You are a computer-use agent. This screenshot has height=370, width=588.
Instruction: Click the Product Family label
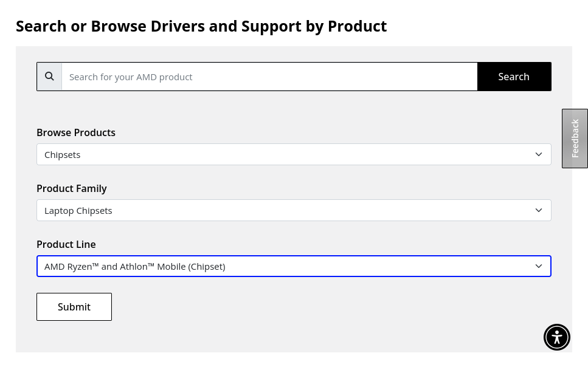[72, 188]
